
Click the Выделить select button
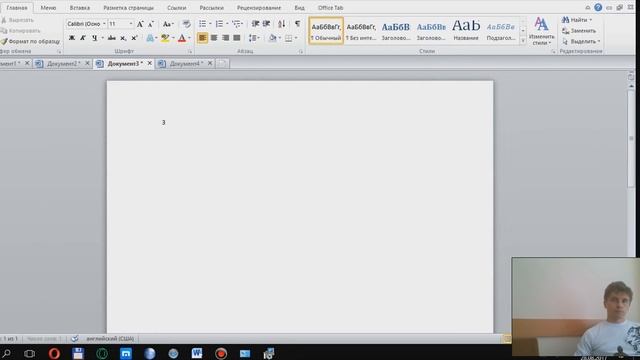[581, 41]
